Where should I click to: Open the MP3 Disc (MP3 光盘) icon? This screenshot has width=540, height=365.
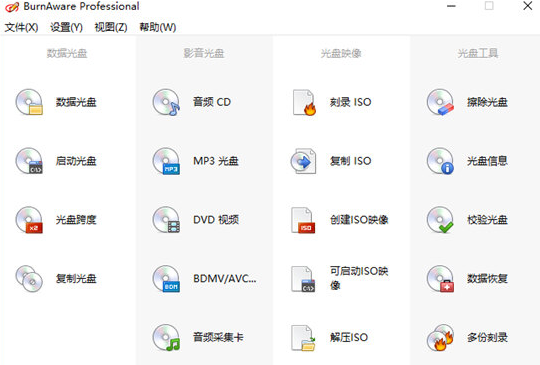166,161
